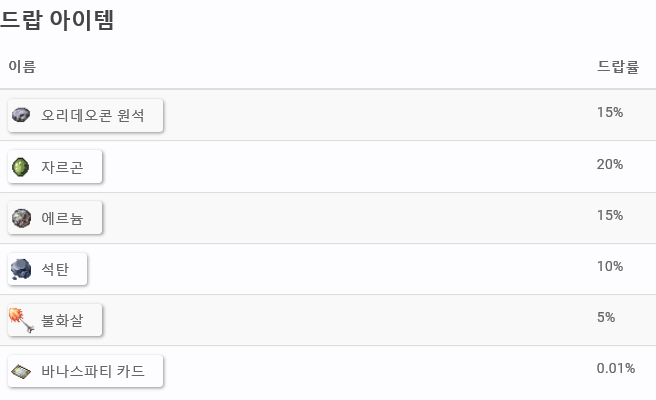Click the 이름 column header
Image resolution: width=656 pixels, height=400 pixels.
(22, 67)
